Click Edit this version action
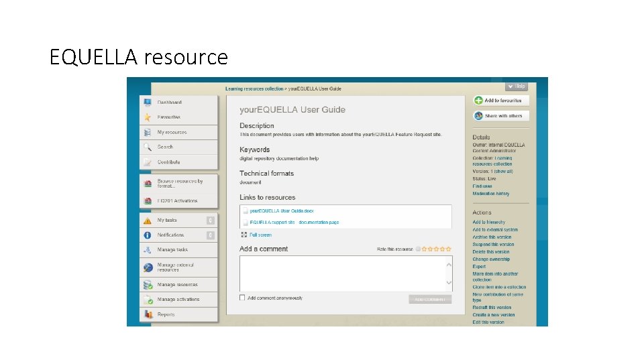This screenshot has width=644, height=362. click(488, 322)
